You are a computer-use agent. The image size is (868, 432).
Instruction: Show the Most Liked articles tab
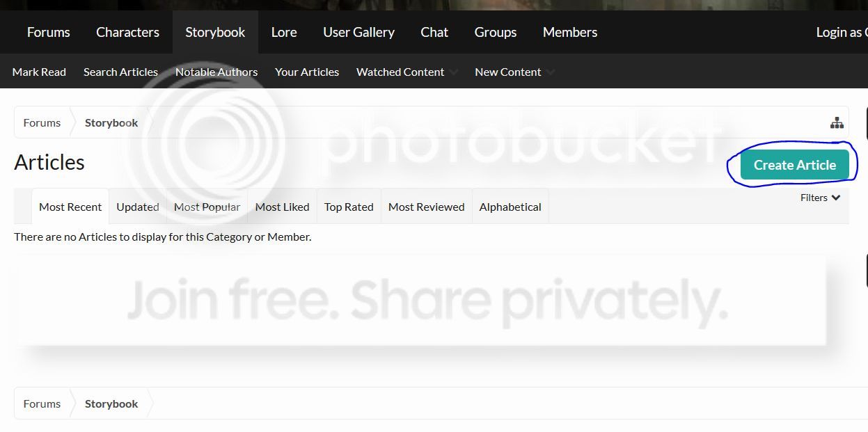click(x=282, y=207)
